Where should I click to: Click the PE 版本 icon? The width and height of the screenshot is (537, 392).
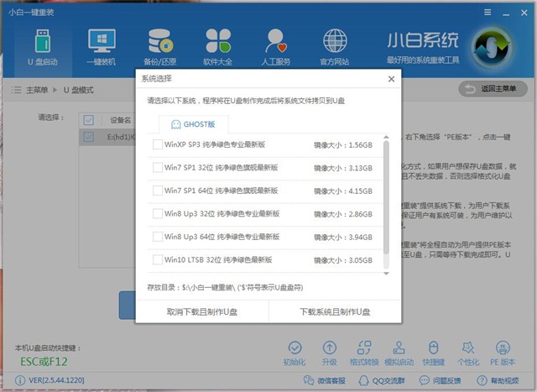503,348
